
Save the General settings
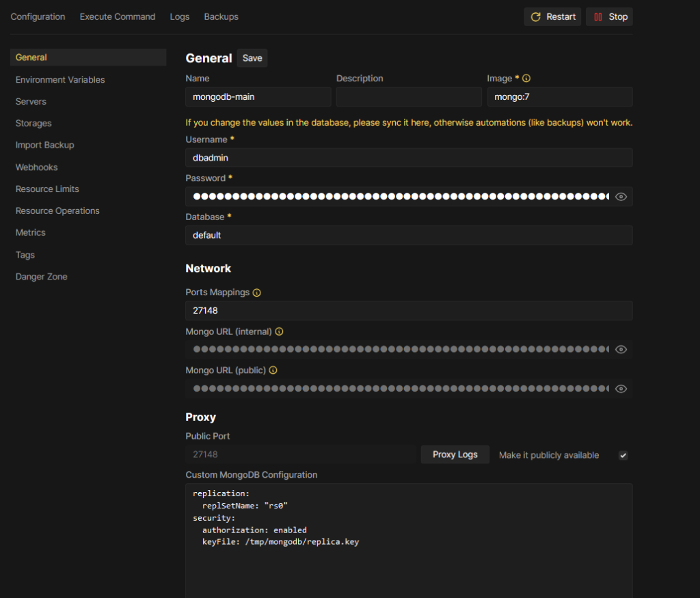[252, 58]
